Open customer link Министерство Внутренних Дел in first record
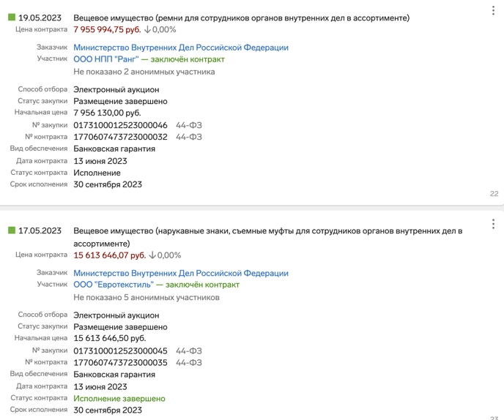 point(181,48)
